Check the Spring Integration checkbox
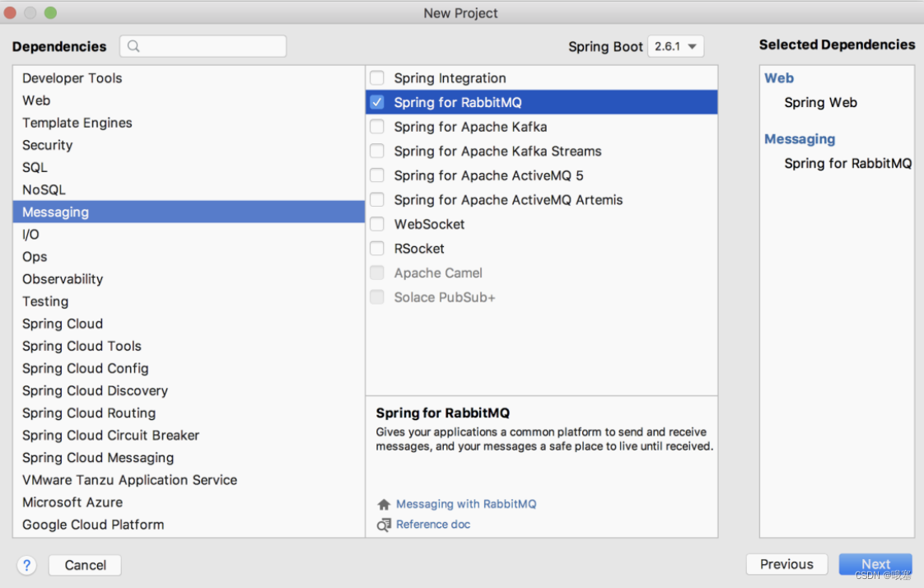Image resolution: width=924 pixels, height=588 pixels. point(377,78)
